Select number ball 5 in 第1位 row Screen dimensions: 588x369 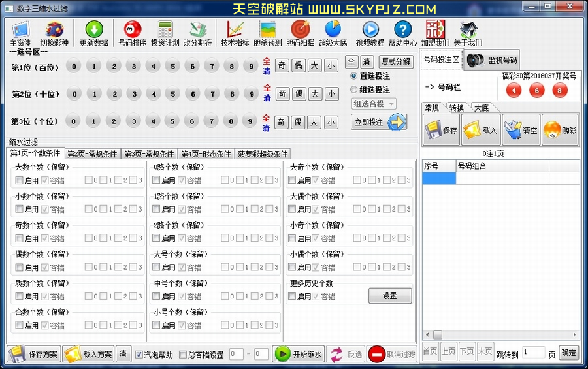click(x=172, y=66)
